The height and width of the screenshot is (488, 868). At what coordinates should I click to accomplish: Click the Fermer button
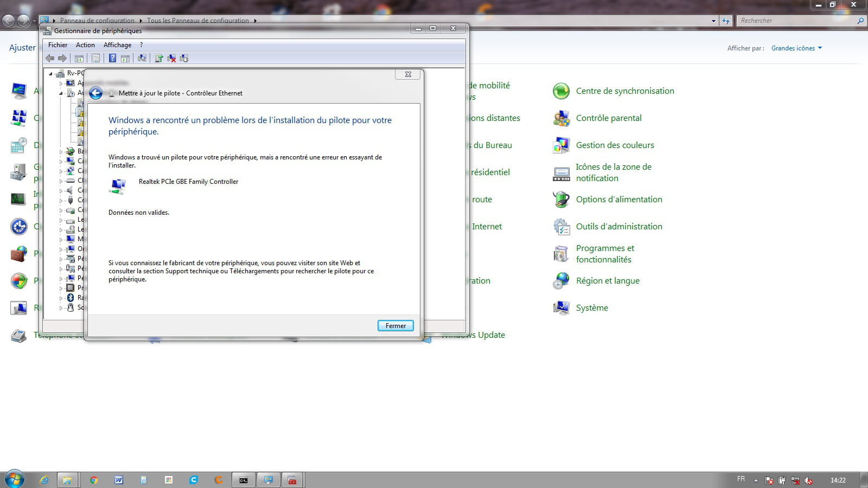pyautogui.click(x=395, y=326)
